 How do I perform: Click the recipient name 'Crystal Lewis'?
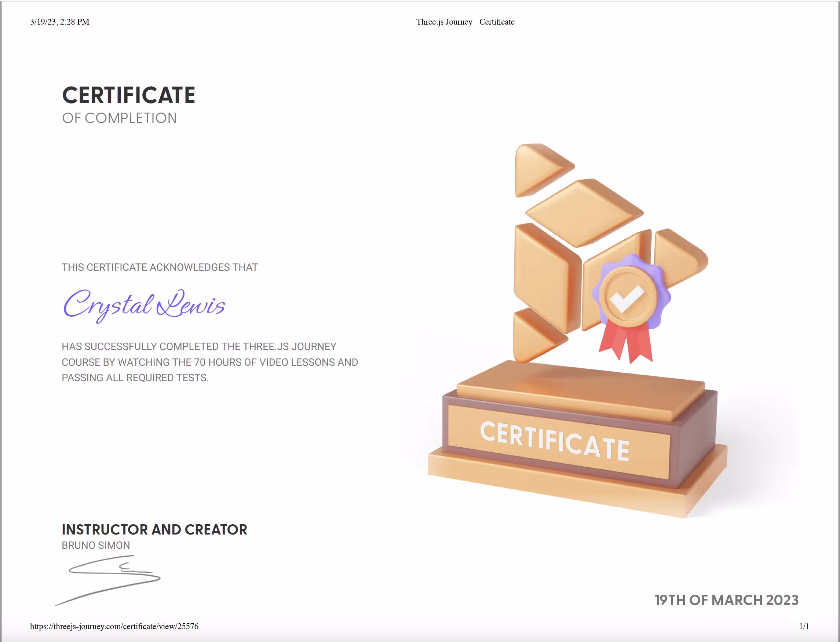pos(144,306)
